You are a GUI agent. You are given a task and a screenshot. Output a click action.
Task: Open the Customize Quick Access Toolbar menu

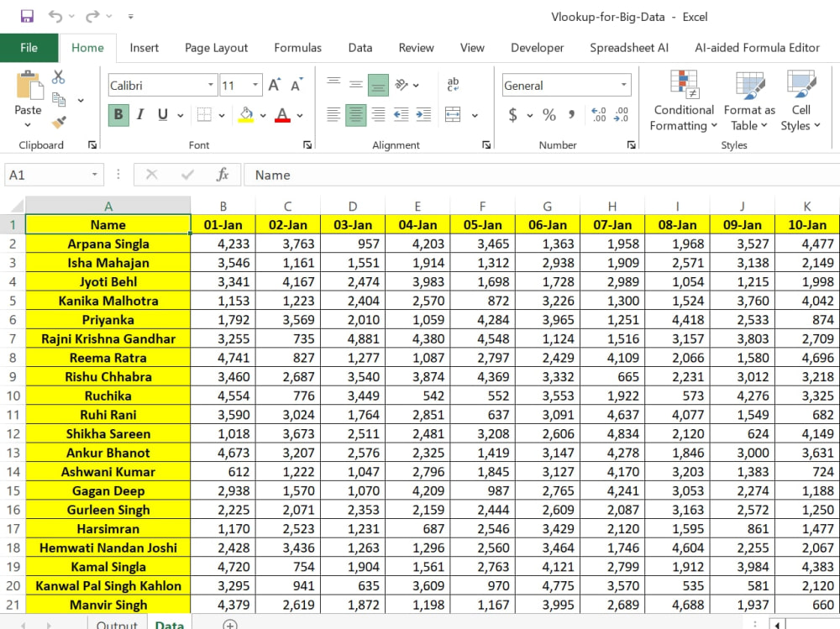point(131,17)
